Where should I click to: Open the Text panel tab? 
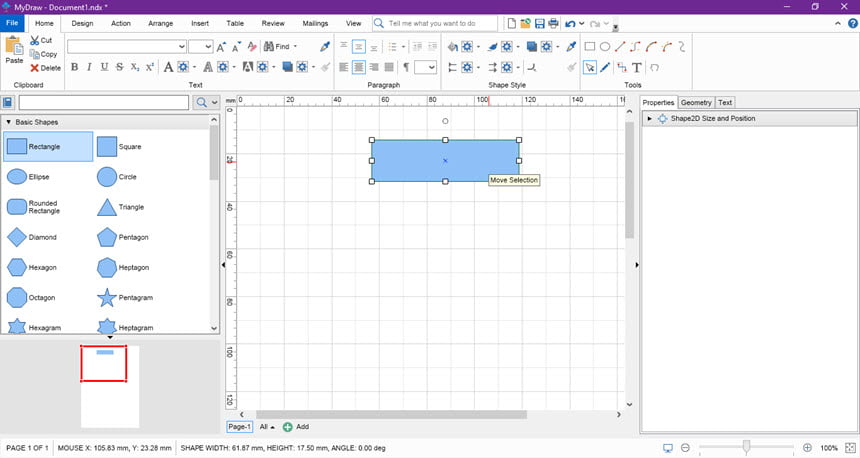coord(725,103)
